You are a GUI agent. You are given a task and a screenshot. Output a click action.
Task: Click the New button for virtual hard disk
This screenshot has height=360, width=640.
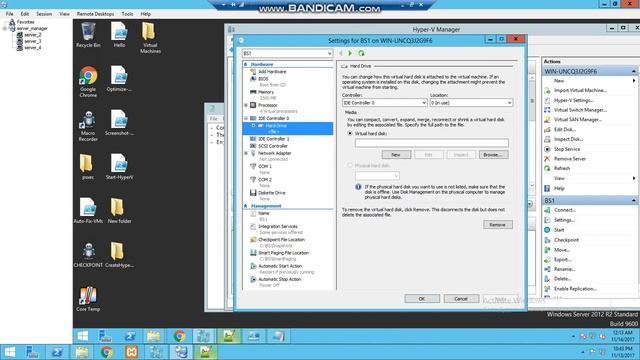click(x=396, y=155)
